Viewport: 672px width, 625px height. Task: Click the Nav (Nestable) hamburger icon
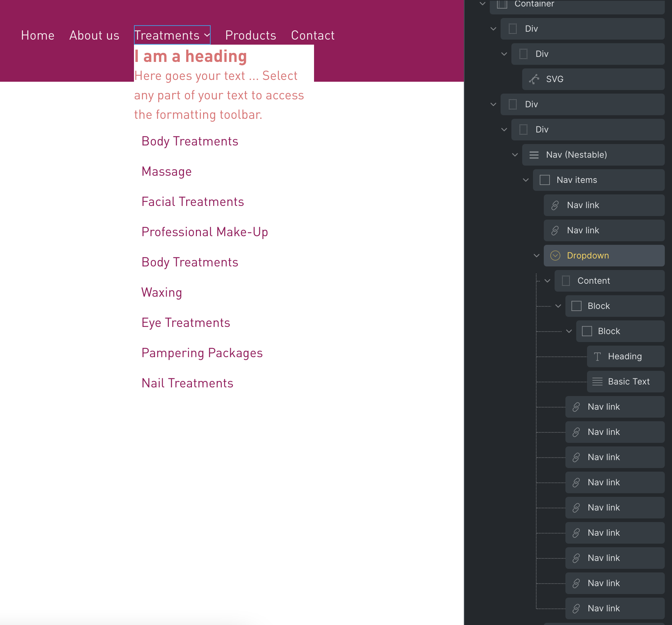534,155
